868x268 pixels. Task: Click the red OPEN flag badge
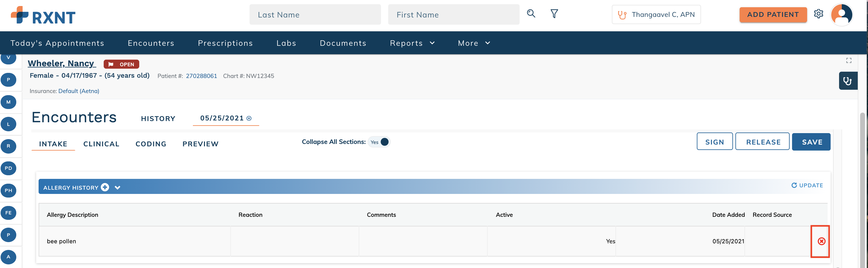click(121, 64)
